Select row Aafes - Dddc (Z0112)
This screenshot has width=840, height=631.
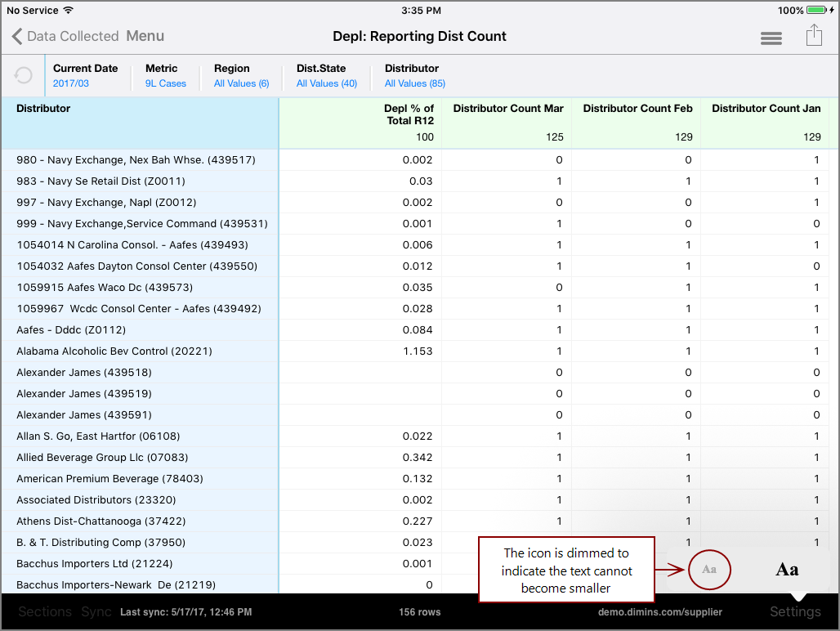(415, 330)
